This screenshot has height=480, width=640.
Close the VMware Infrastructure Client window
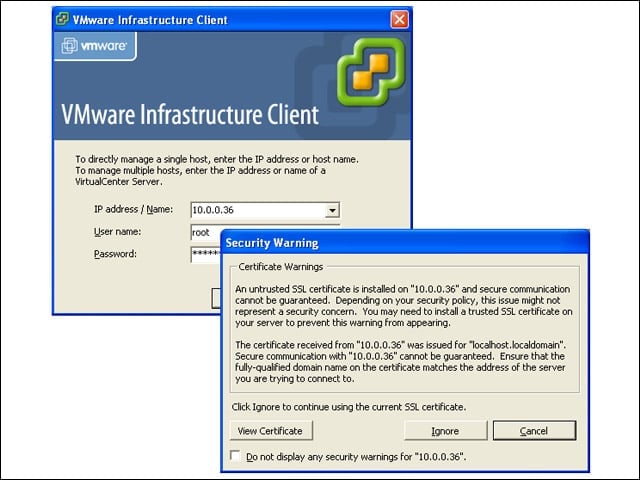(399, 19)
